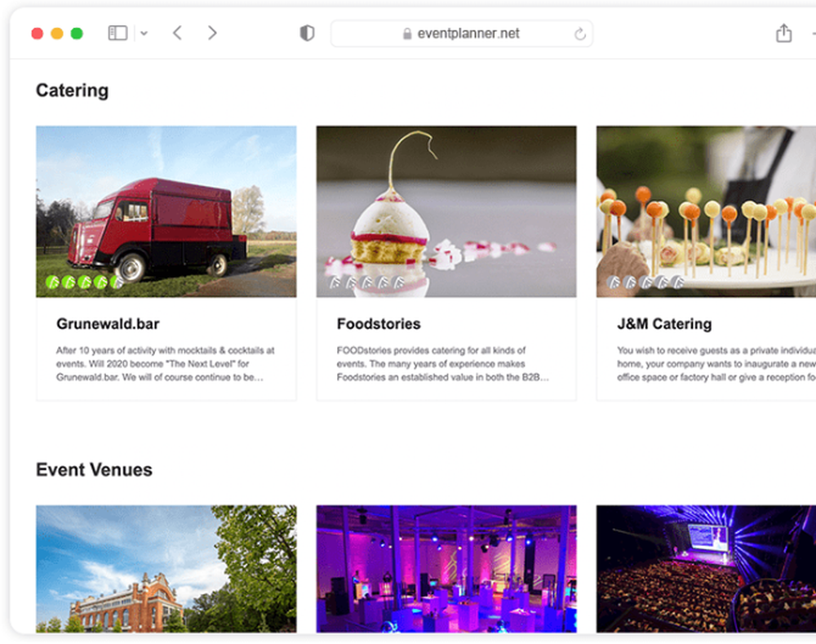The height and width of the screenshot is (644, 816).
Task: Click the first green rating thumb on Grunewald.bar
Action: [54, 281]
